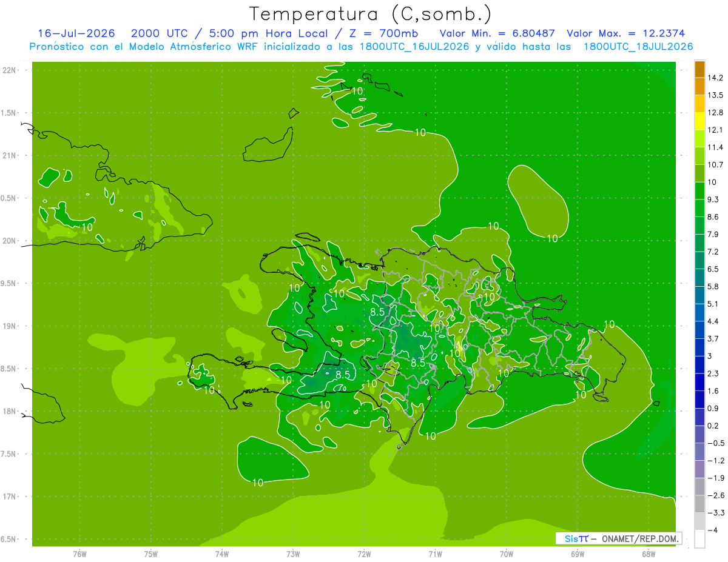Click the legend value -1.9
This screenshot has width=728, height=562.
715,478
